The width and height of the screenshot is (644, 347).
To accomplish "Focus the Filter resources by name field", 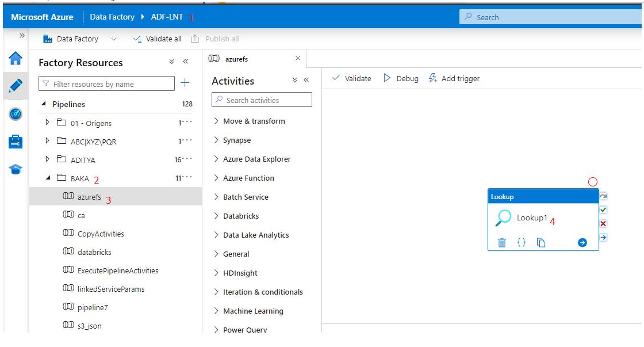I will (x=106, y=83).
